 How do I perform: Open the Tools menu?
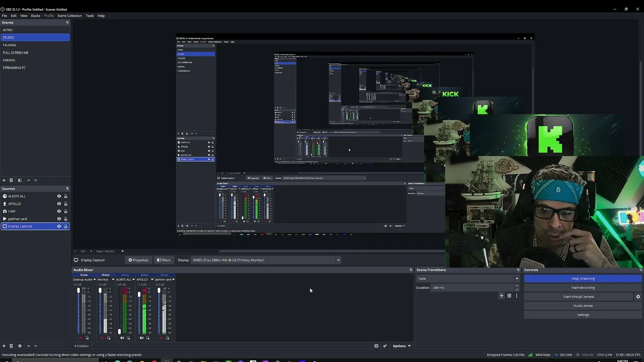click(90, 16)
